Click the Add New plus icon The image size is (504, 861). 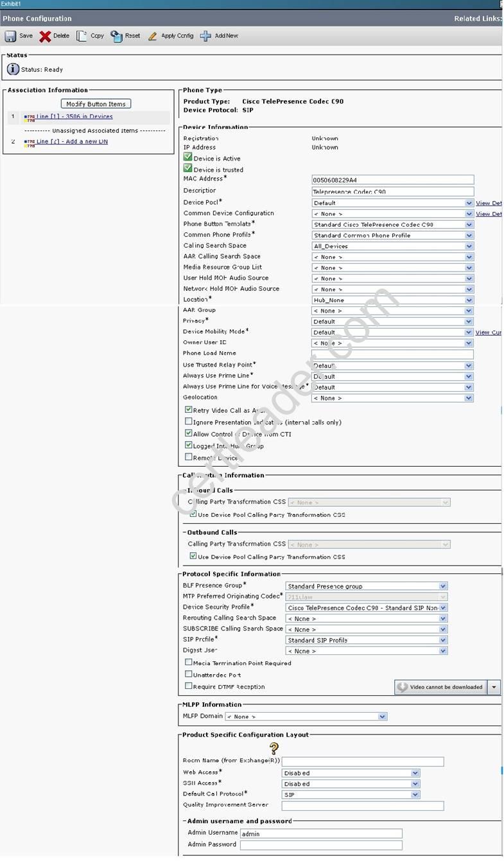coord(205,36)
